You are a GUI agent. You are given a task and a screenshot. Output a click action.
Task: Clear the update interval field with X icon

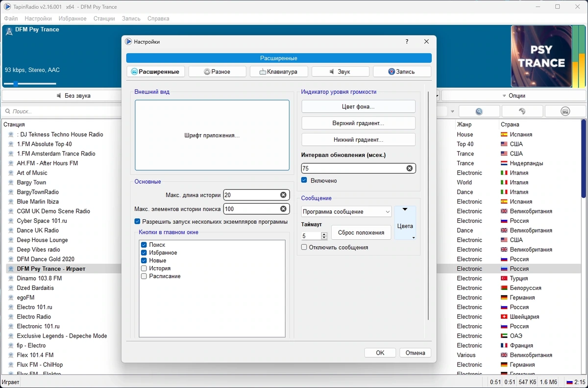(410, 168)
